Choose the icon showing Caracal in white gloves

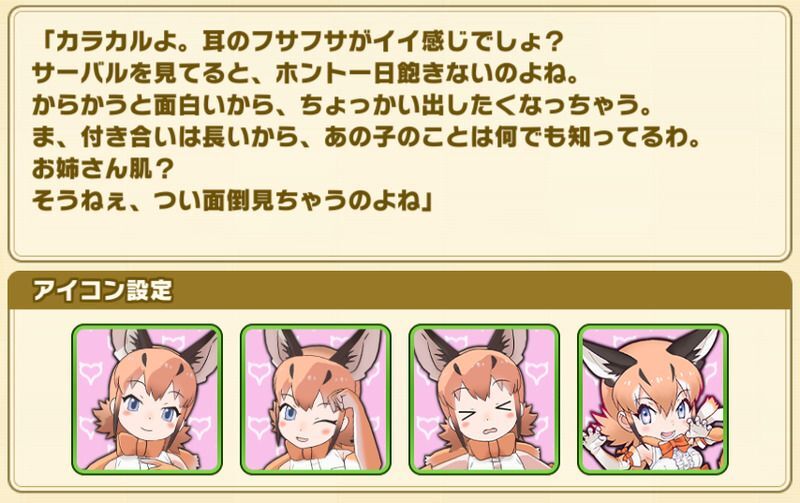pyautogui.click(x=653, y=399)
